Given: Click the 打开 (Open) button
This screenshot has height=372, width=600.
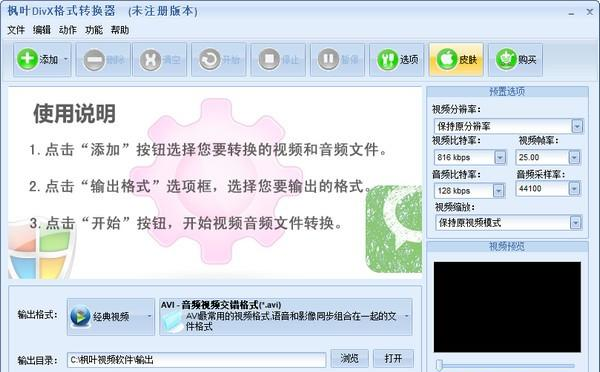Looking at the screenshot, I should pos(393,359).
